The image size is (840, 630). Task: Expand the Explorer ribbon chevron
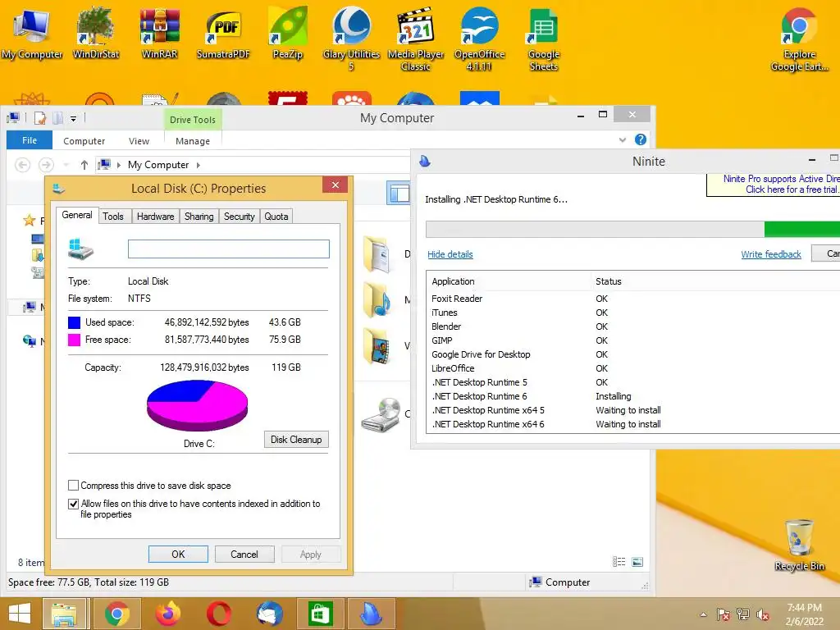click(623, 139)
